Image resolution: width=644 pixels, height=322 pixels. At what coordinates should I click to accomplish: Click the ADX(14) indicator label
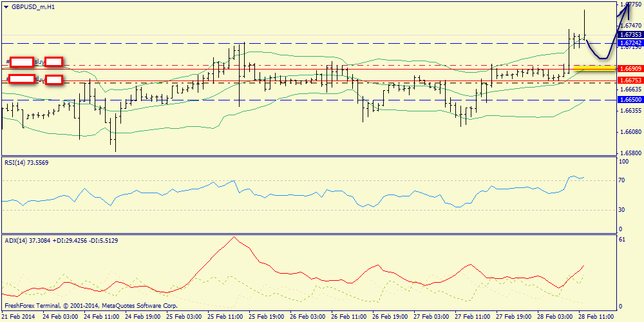click(x=44, y=240)
